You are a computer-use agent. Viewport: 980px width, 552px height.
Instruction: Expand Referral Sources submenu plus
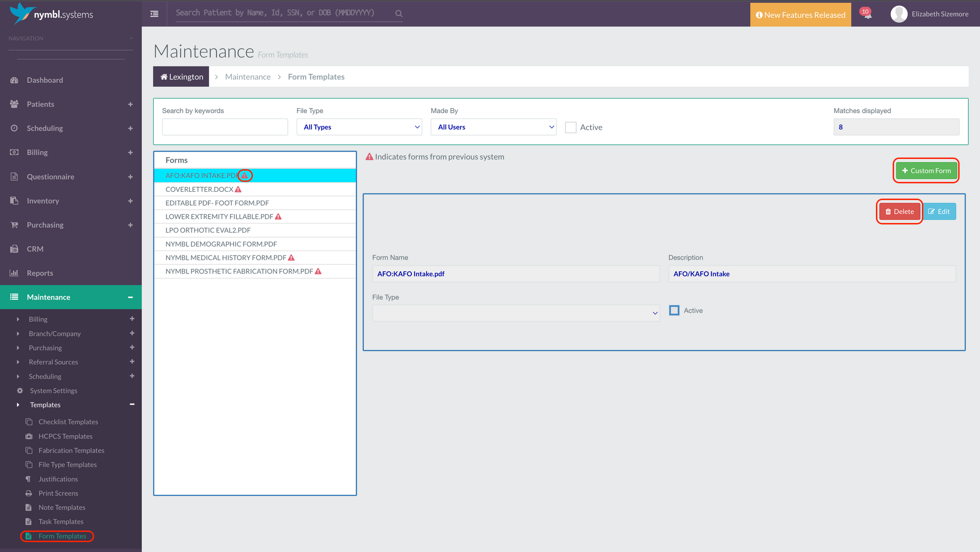tap(132, 362)
